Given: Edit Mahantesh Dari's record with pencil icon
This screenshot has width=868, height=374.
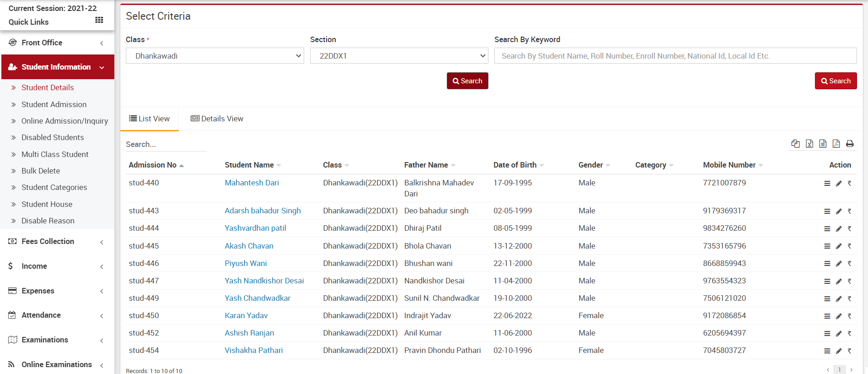Looking at the screenshot, I should 839,184.
